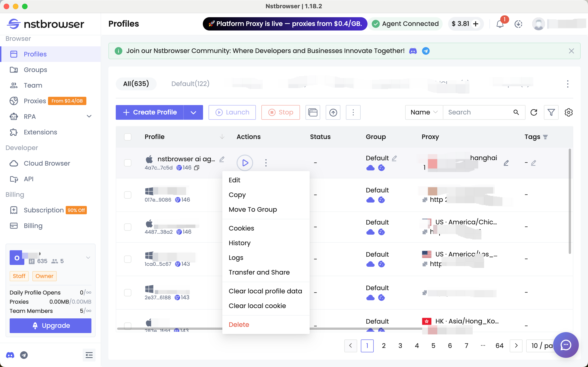Edit the proxy of the first profile row
This screenshot has height=367, width=588.
(506, 163)
